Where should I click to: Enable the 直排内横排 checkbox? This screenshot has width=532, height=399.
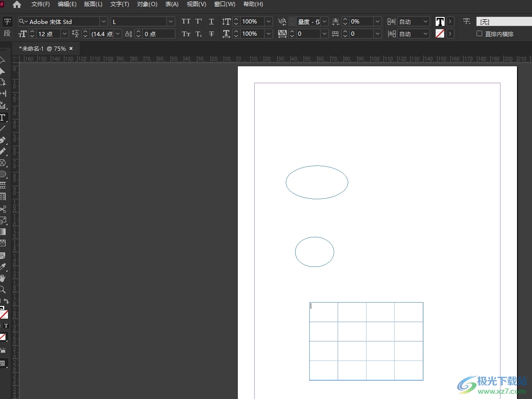pos(479,33)
